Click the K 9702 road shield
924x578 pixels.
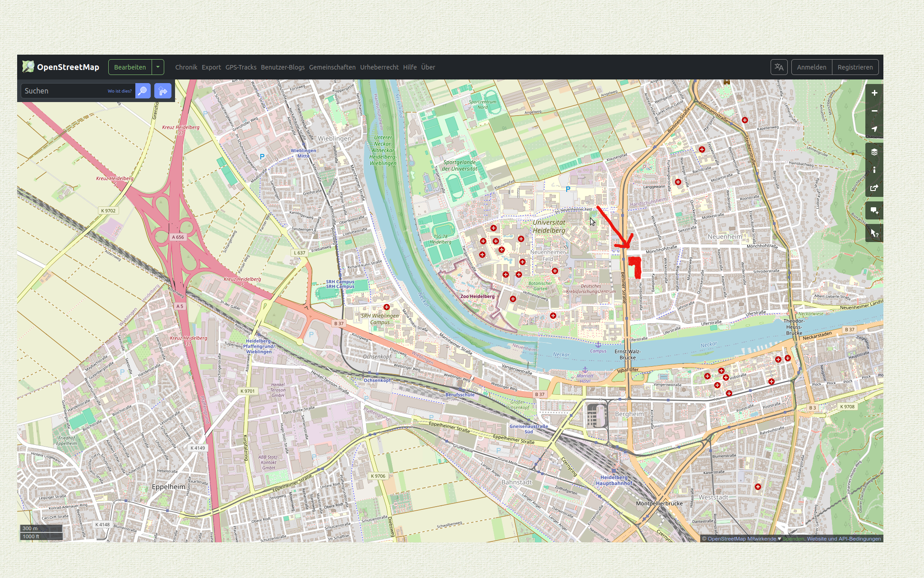tap(108, 210)
